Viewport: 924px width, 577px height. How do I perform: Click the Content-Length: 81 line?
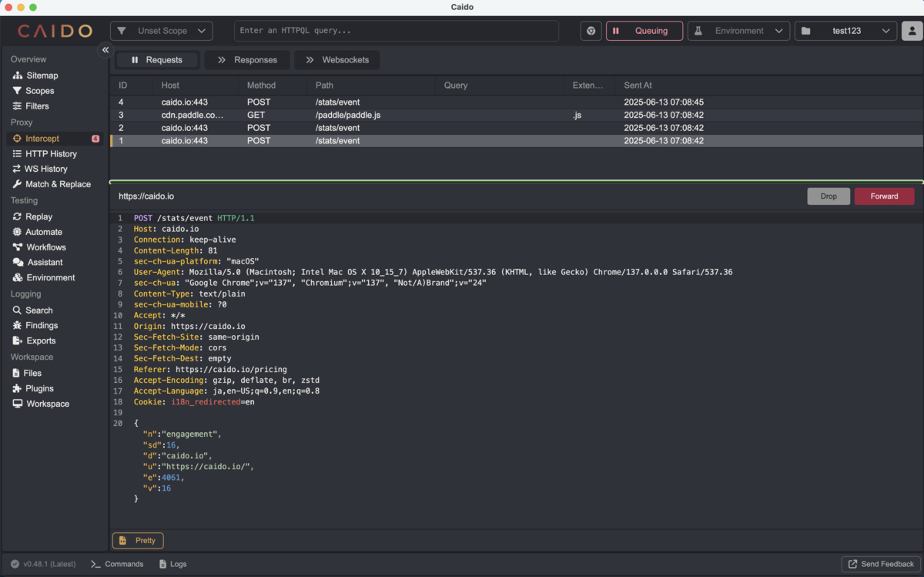pyautogui.click(x=176, y=250)
